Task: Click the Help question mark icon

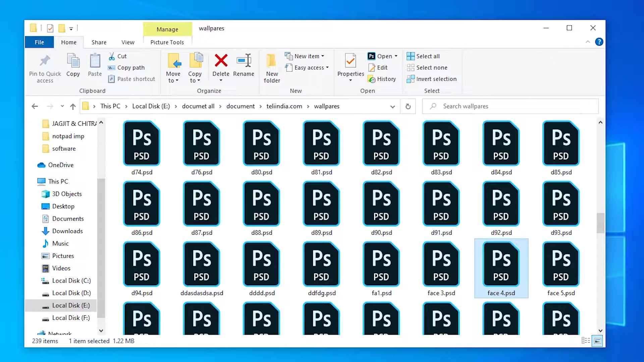Action: point(599,42)
